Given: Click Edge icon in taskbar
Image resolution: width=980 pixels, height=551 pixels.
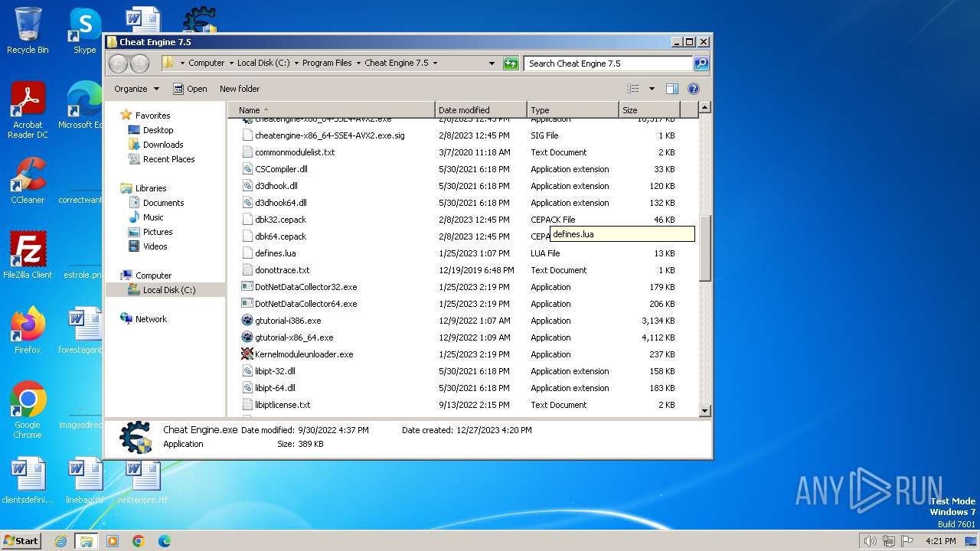Looking at the screenshot, I should [165, 541].
